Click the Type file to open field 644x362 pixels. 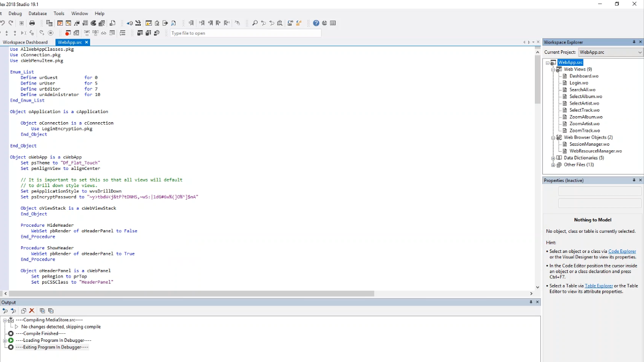(245, 33)
